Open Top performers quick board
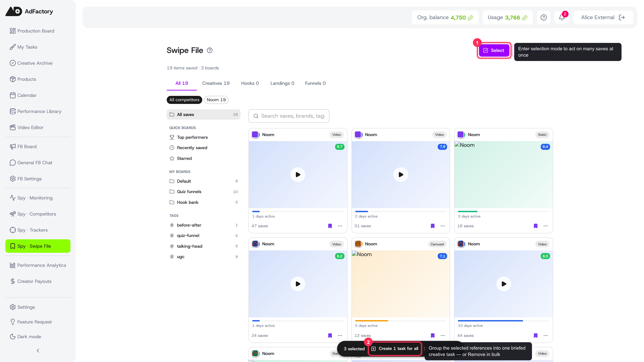 click(x=203, y=137)
